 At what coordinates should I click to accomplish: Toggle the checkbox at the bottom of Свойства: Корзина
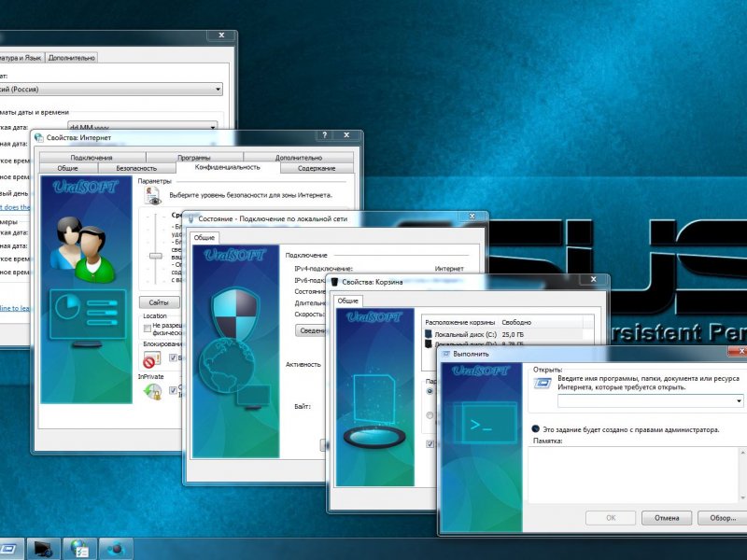[430, 444]
